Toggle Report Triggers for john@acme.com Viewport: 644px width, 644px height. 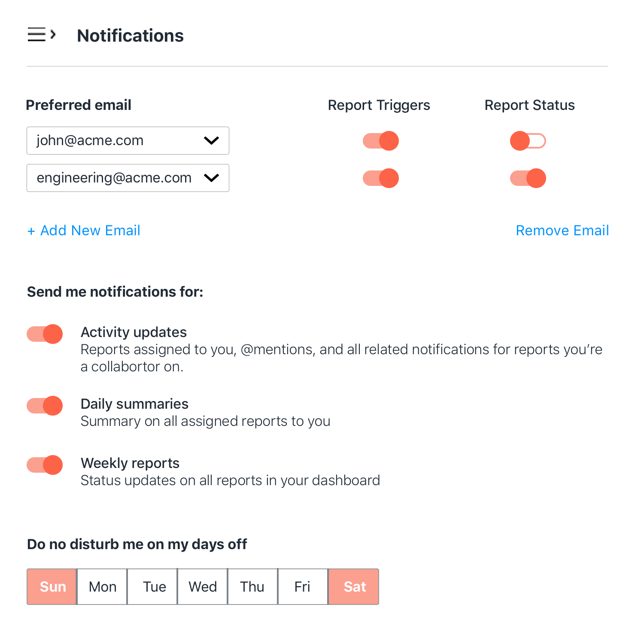pos(381,141)
